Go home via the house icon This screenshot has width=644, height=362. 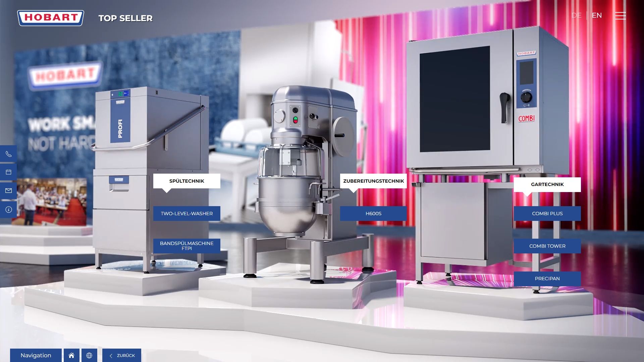(71, 355)
